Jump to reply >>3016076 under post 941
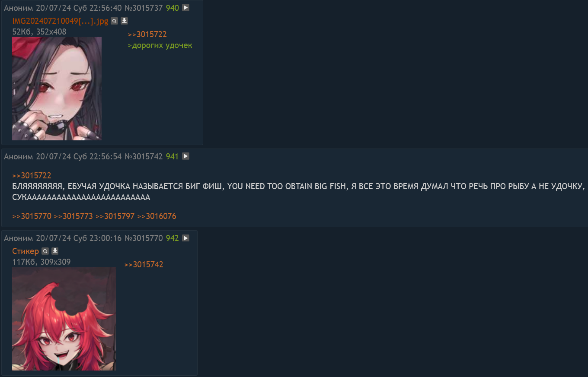This screenshot has height=377, width=588. [157, 216]
